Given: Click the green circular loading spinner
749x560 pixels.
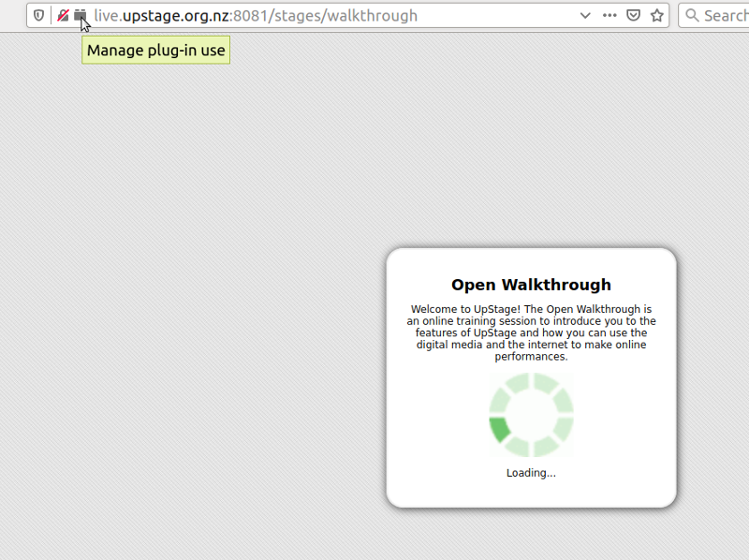Looking at the screenshot, I should coord(531,415).
